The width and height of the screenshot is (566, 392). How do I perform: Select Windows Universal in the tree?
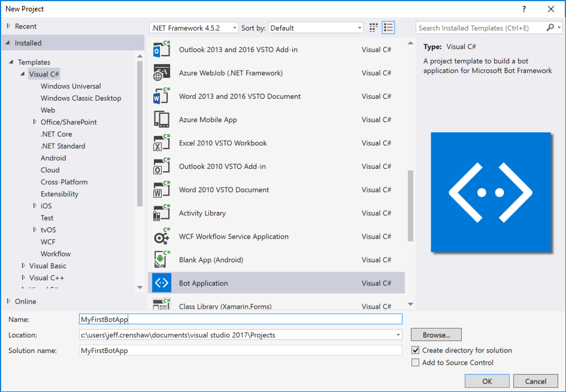pos(71,86)
